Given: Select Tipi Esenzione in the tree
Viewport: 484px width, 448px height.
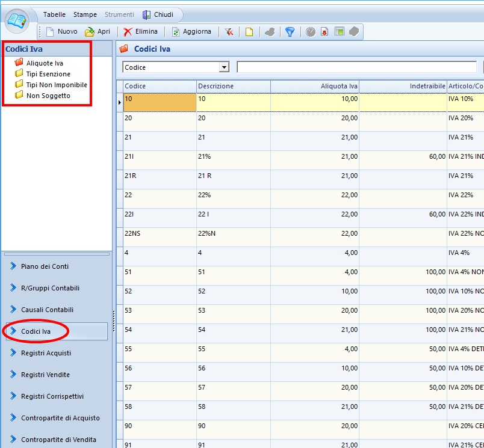Looking at the screenshot, I should [48, 74].
